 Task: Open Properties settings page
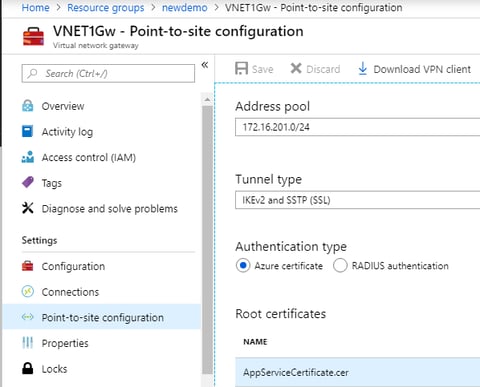point(65,343)
